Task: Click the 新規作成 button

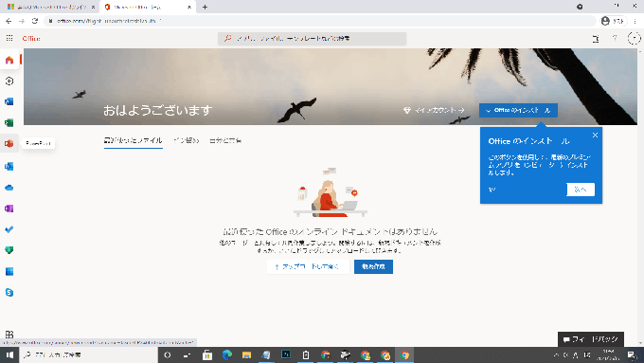Action: (373, 267)
